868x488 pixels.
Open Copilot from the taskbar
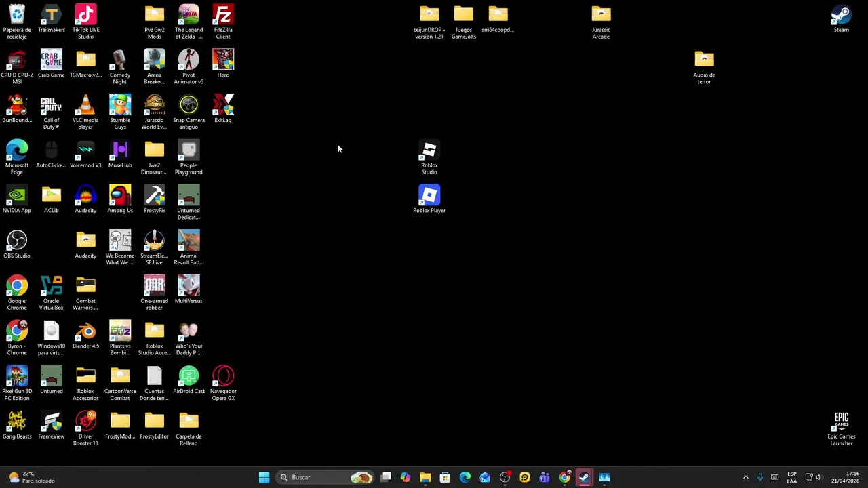click(406, 477)
